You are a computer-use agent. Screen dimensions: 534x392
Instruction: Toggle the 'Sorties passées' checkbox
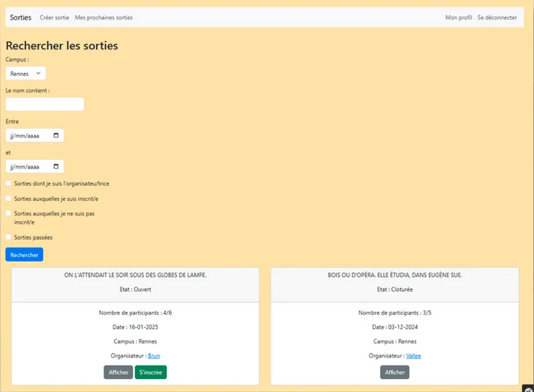click(9, 237)
